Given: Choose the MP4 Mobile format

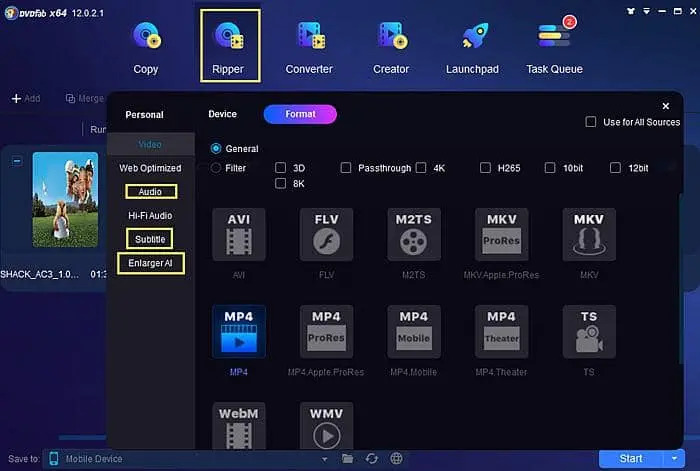Looking at the screenshot, I should [x=414, y=332].
